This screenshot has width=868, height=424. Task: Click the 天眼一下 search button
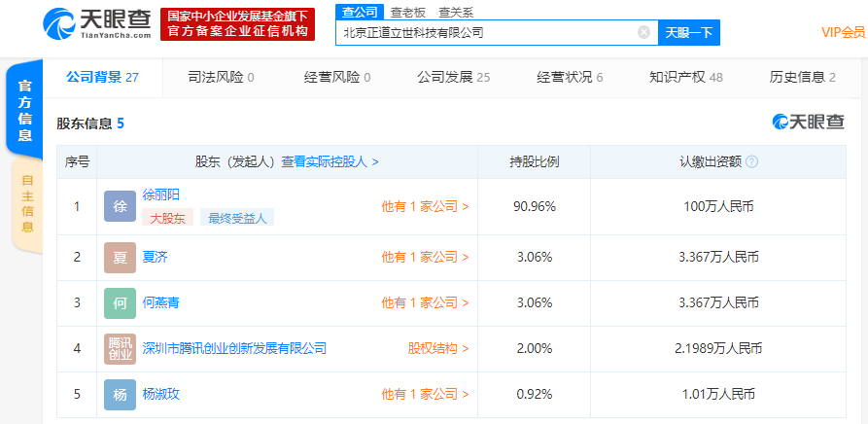click(x=688, y=33)
